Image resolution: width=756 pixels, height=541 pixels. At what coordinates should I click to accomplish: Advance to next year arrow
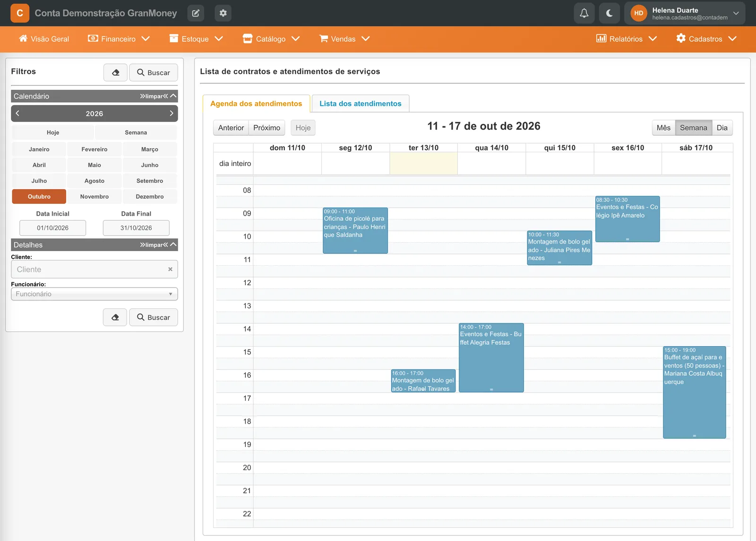(172, 113)
